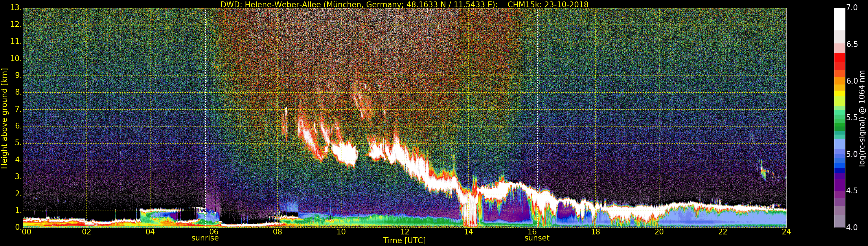
Task: Click the green section of the colorbar
Action: [839, 123]
